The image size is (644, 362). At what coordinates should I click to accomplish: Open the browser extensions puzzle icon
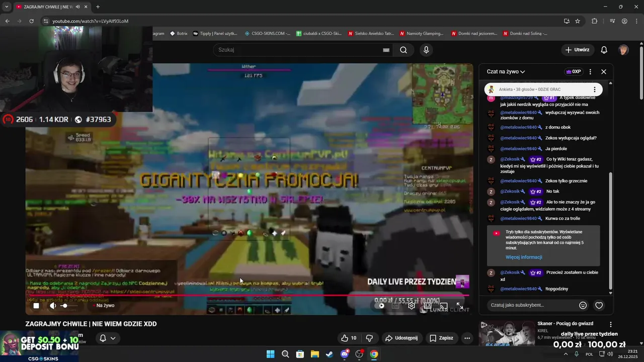click(x=595, y=21)
